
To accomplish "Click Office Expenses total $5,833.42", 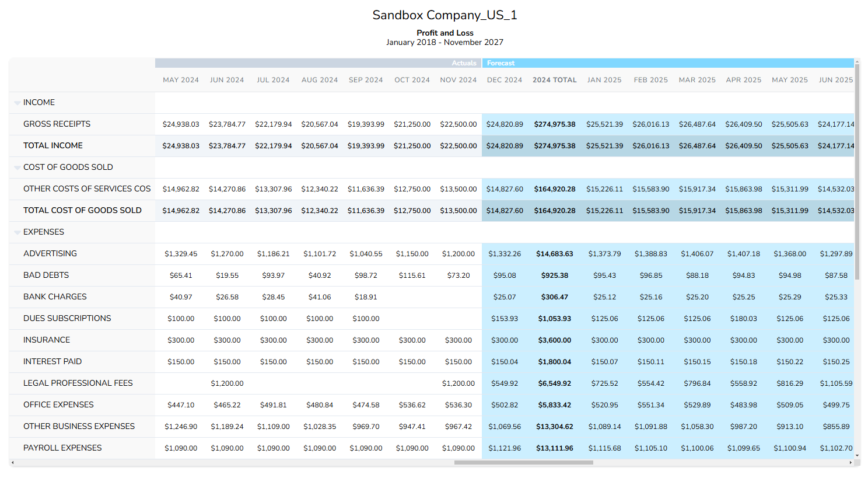I will (x=555, y=405).
